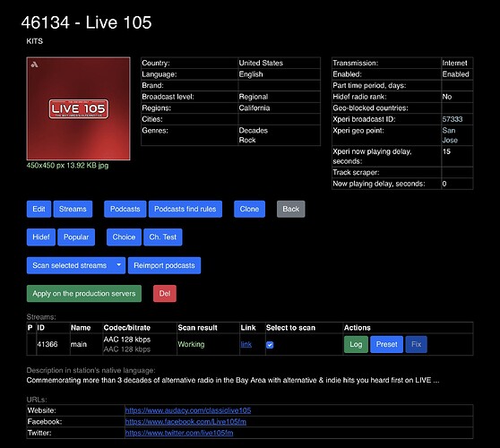Click the 'Internet' transmission value
The height and width of the screenshot is (448, 500).
click(x=454, y=63)
